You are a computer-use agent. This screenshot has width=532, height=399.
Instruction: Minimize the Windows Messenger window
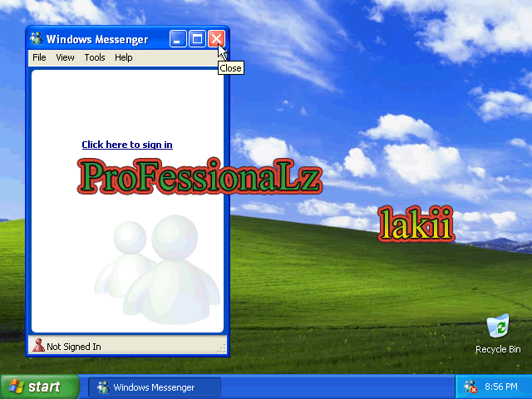click(178, 39)
